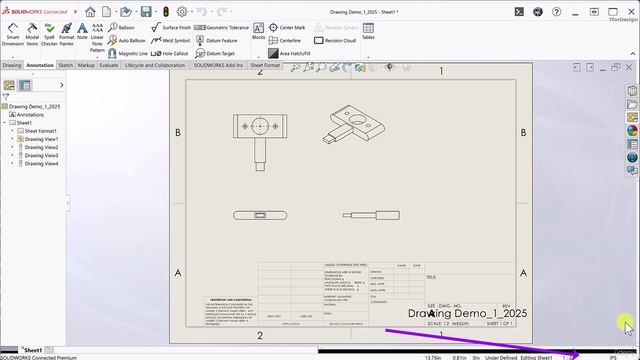
Task: Open a file with the Open icon
Action: (x=126, y=12)
